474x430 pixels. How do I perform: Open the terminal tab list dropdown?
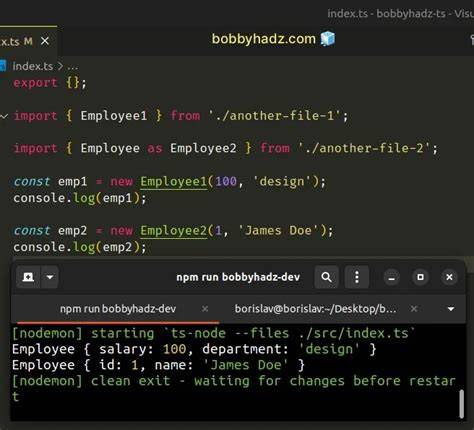451,309
